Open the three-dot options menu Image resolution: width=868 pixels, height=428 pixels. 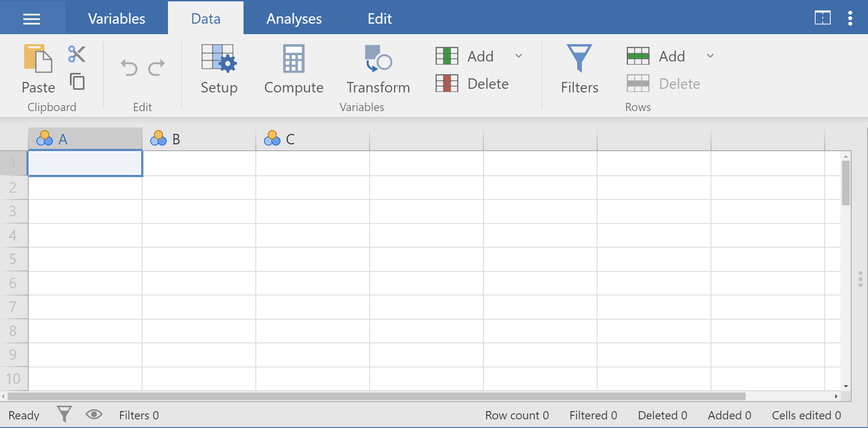(850, 18)
